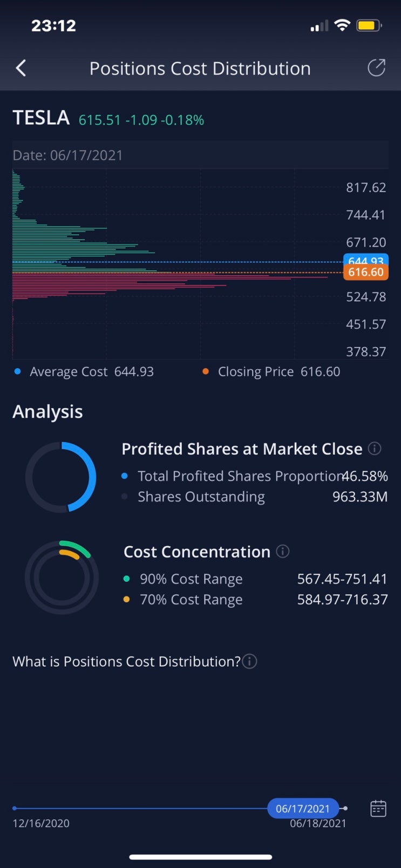Tap the 06/18/2021 end date label
The height and width of the screenshot is (868, 401).
[x=318, y=823]
